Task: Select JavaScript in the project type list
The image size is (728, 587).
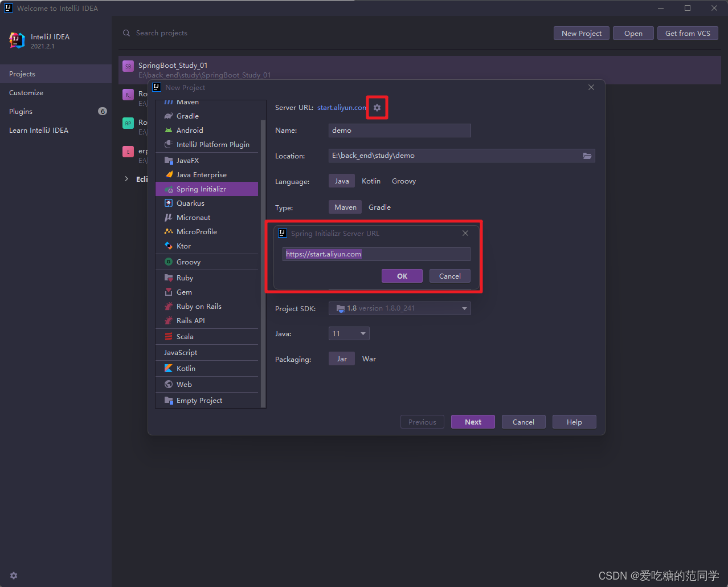Action: click(x=207, y=353)
